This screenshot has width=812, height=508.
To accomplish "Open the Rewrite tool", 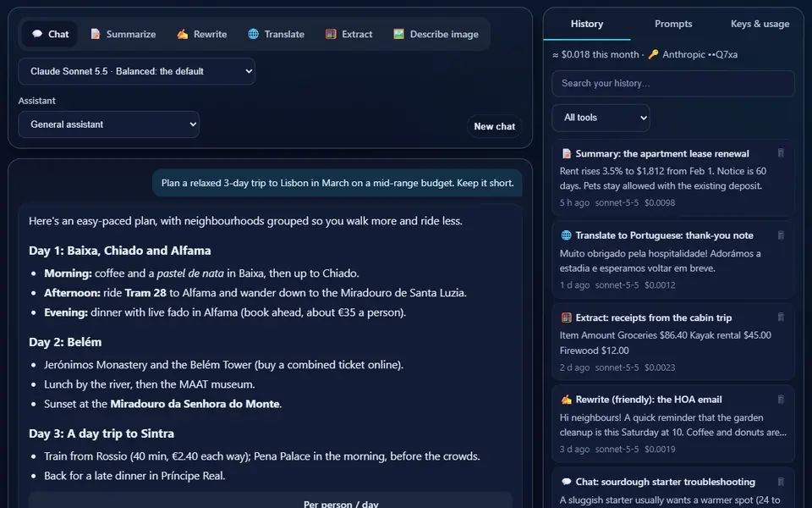I will pos(202,34).
